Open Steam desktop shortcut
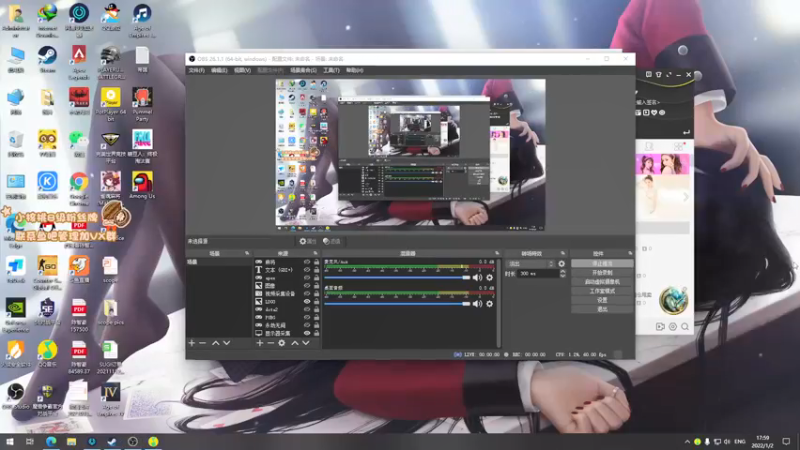 pyautogui.click(x=47, y=59)
